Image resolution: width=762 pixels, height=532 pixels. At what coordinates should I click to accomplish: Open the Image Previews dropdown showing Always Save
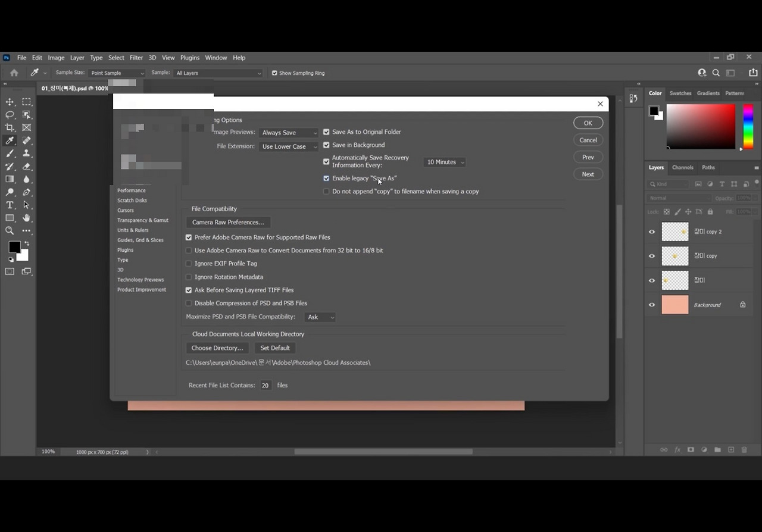point(289,133)
